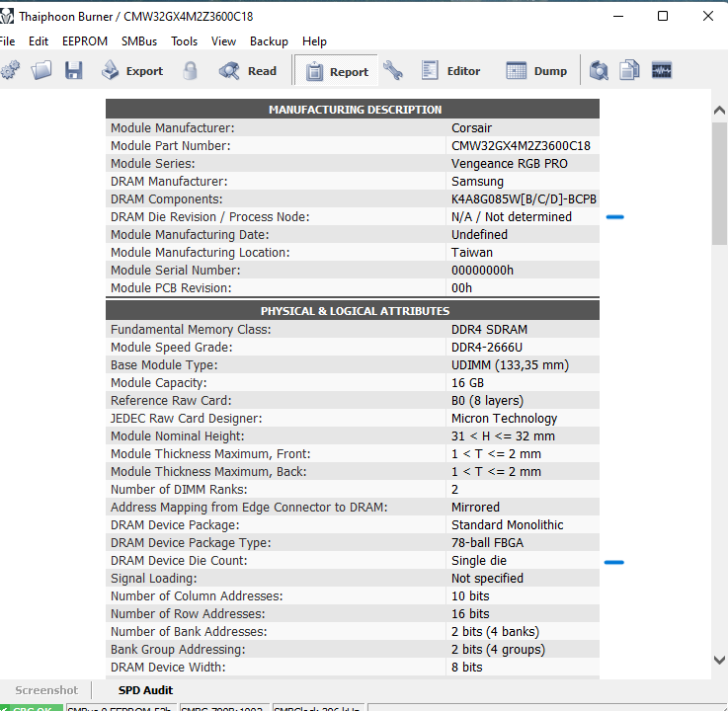The height and width of the screenshot is (711, 728).
Task: Switch to the Screenshot tab
Action: 46,690
